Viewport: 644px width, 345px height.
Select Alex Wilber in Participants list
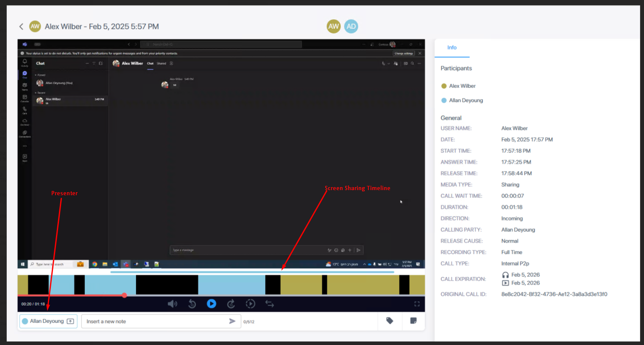(x=462, y=86)
